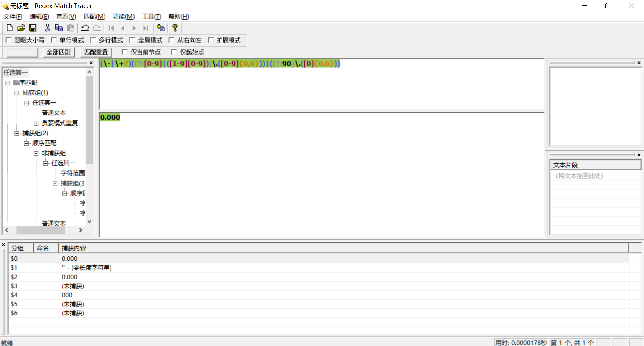Close the upper right panel
The width and height of the screenshot is (644, 346).
(639, 63)
